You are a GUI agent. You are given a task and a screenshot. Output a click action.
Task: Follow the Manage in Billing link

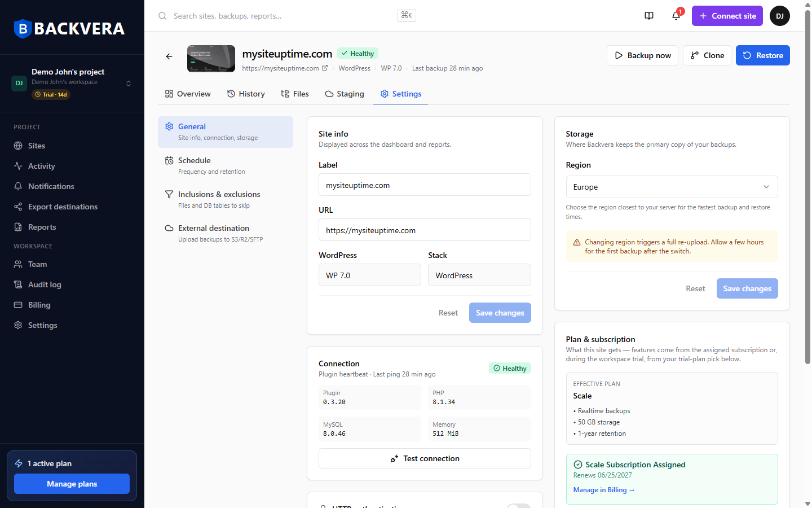(604, 490)
